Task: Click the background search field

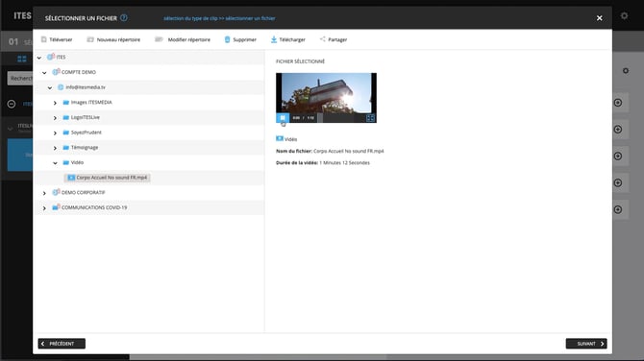Action: click(20, 78)
